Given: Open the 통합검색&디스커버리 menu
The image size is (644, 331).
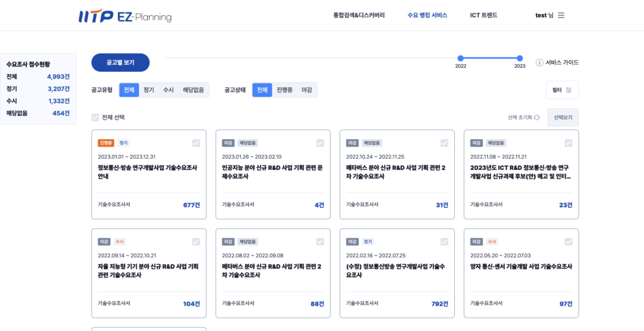Looking at the screenshot, I should tap(358, 15).
